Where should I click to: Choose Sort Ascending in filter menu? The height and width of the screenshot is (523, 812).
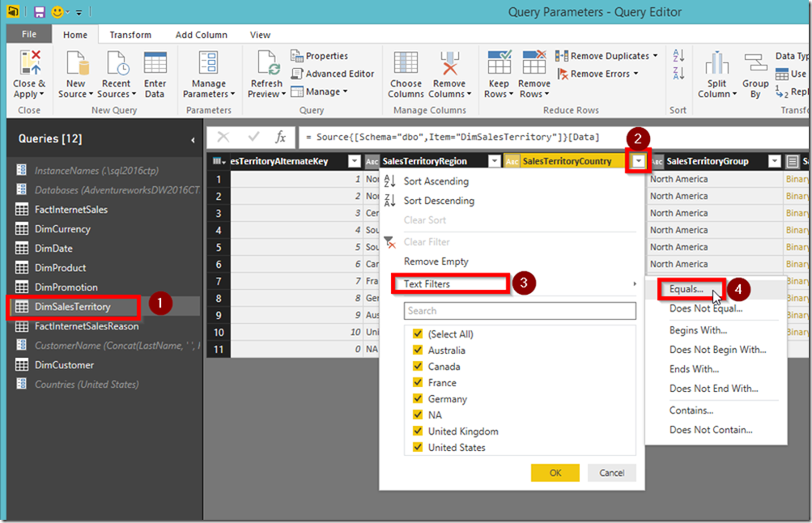(436, 181)
